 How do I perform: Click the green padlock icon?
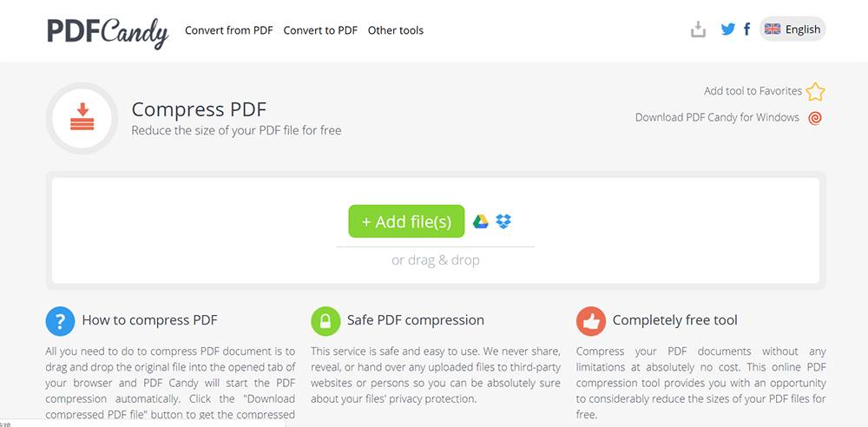325,321
